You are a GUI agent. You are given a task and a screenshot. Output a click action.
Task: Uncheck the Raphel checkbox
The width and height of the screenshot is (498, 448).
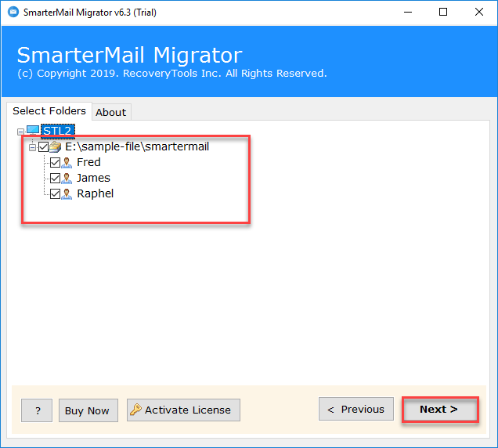[56, 193]
